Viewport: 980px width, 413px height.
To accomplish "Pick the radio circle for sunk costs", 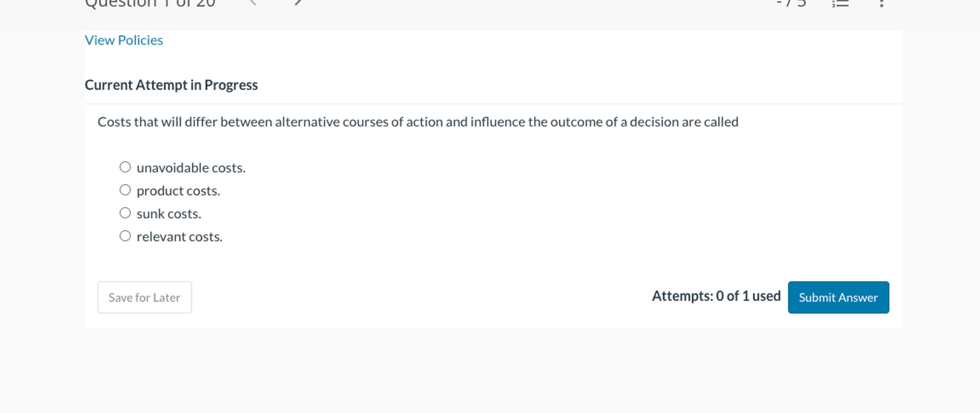I will coord(125,213).
